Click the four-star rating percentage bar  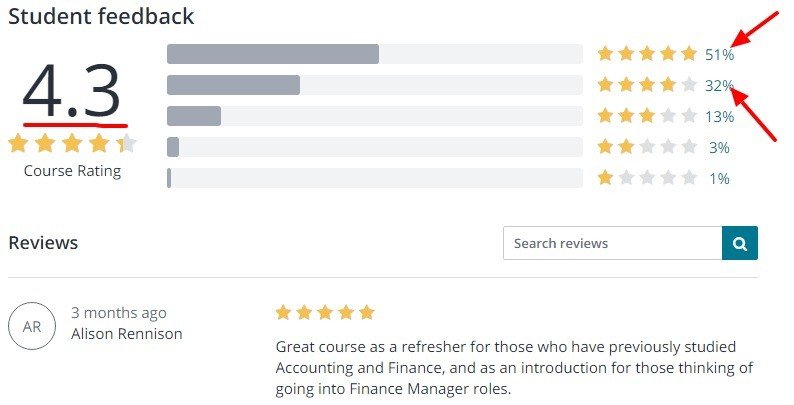coord(374,85)
